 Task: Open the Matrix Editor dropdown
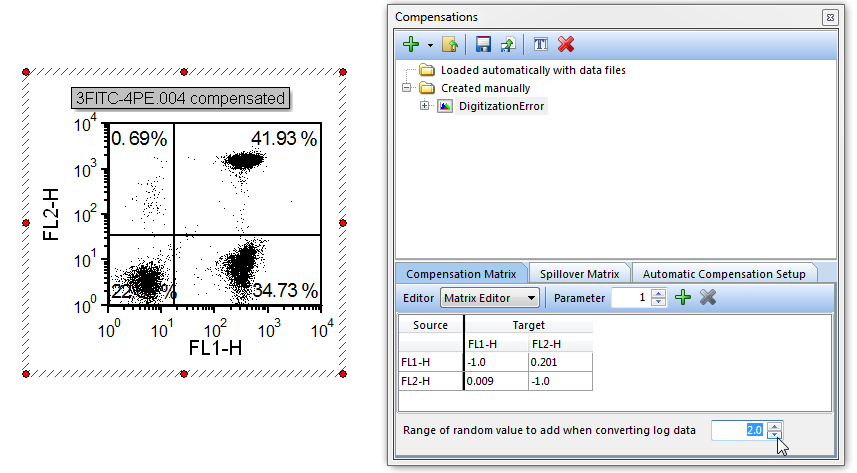tap(490, 297)
